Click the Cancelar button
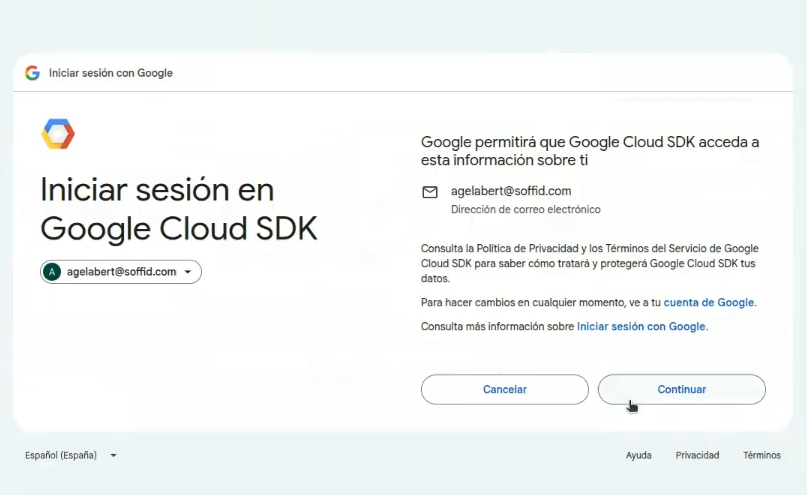Screen dimensions: 807x495 (x=504, y=390)
